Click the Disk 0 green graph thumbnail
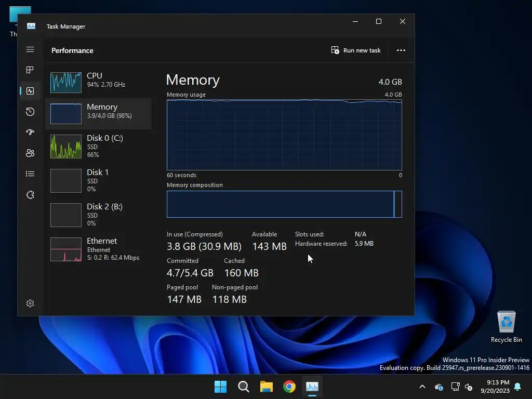 coord(66,147)
